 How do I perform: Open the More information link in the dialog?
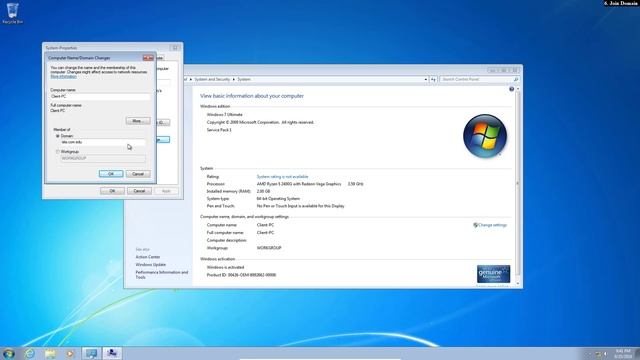coord(63,76)
